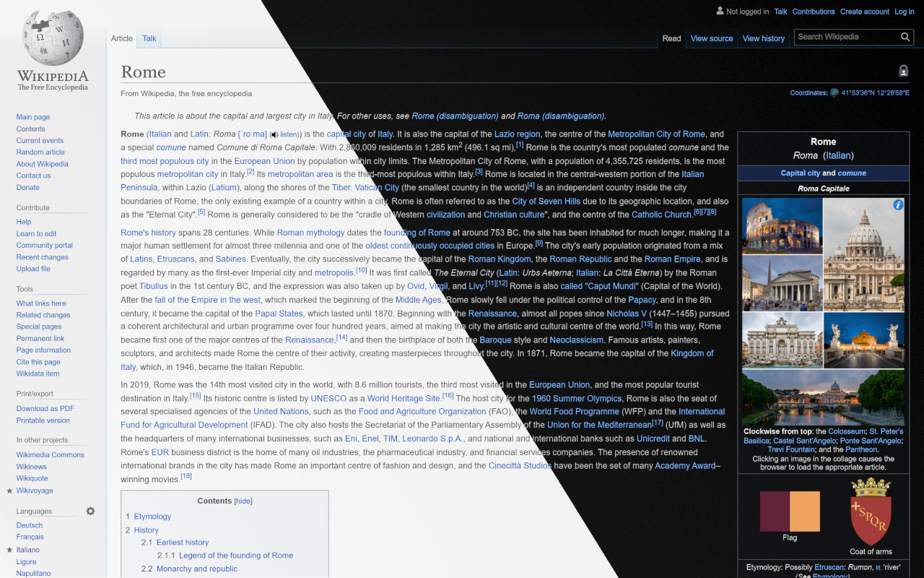
Task: Jump to Legend of the founding of Rome
Action: (236, 556)
